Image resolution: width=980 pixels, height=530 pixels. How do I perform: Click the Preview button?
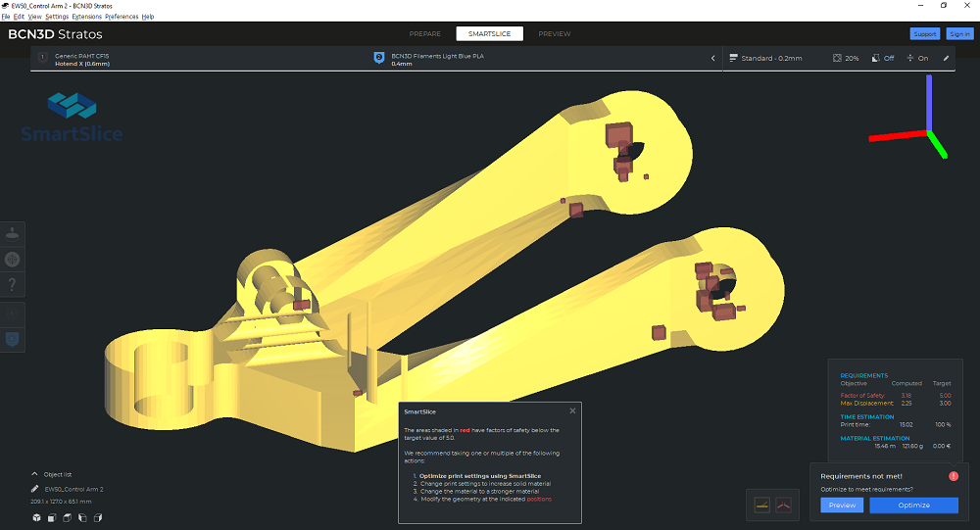point(842,505)
